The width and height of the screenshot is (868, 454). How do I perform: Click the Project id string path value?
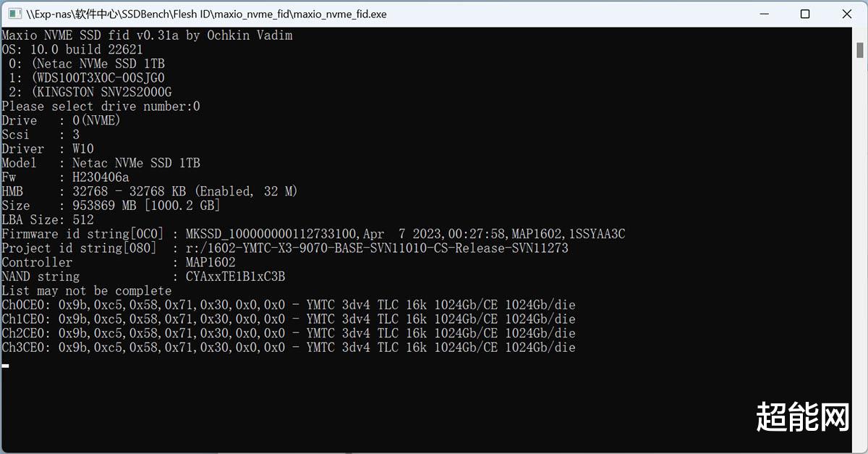point(377,248)
